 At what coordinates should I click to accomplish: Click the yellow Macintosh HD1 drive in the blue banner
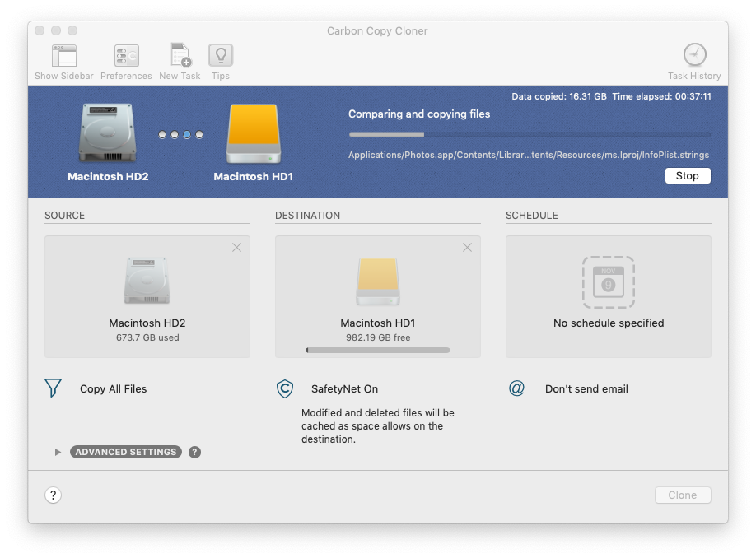pyautogui.click(x=254, y=134)
